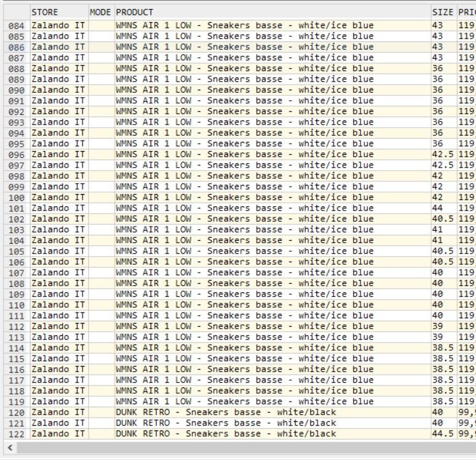
Task: Click product cell in row 120
Action: (273, 412)
